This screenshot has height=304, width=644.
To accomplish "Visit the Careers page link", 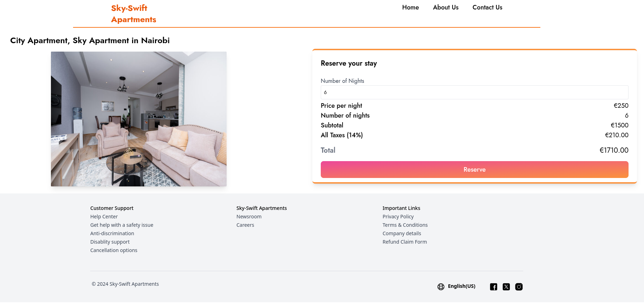I will 245,225.
